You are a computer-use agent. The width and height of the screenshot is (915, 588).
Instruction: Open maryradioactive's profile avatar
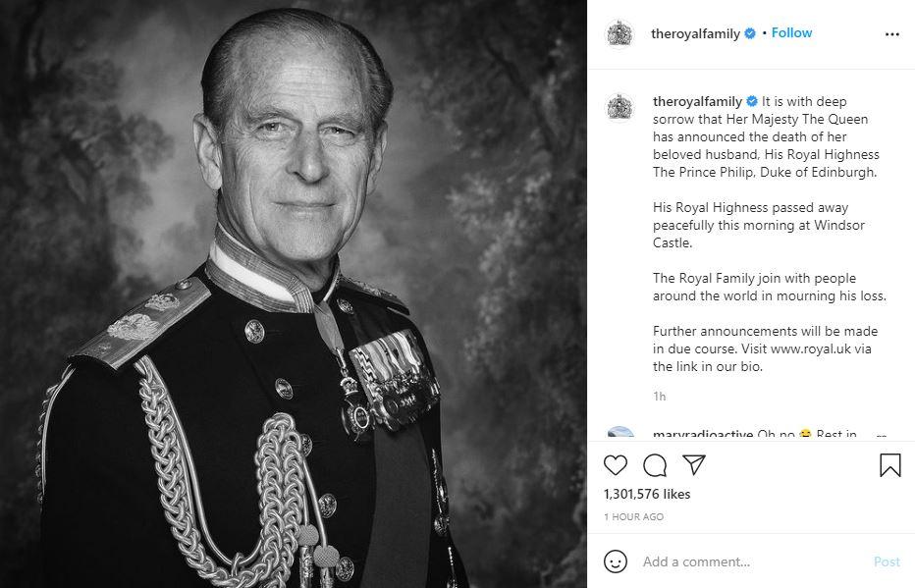620,434
